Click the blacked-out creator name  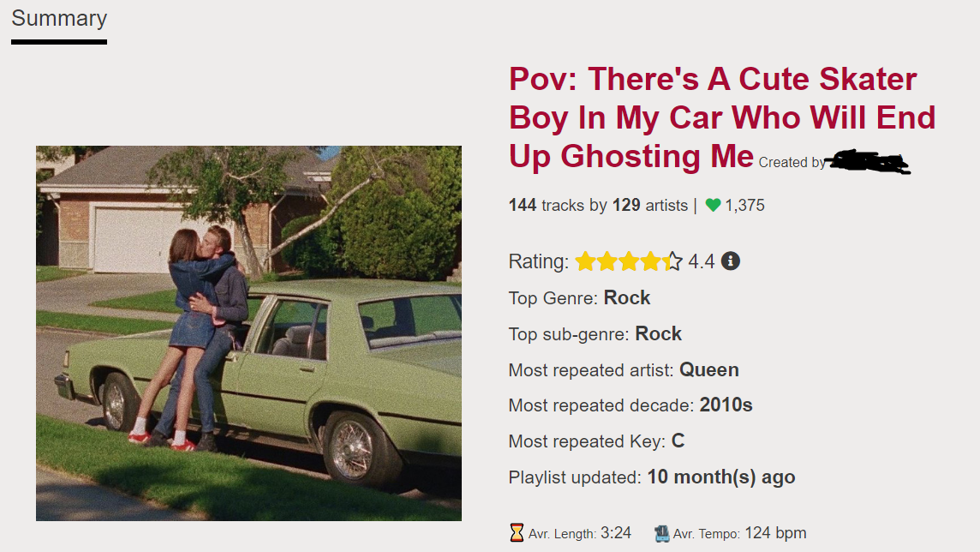tap(869, 161)
